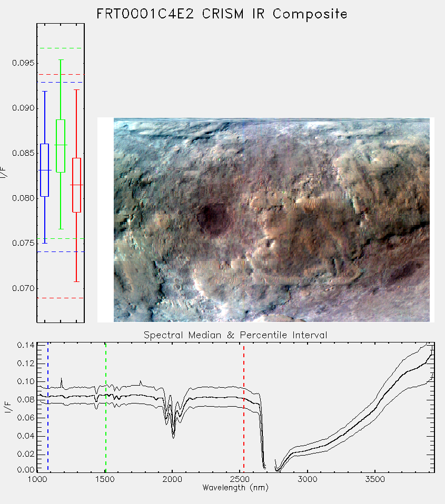Click the 2000 tick label on wavelength axis

click(172, 479)
